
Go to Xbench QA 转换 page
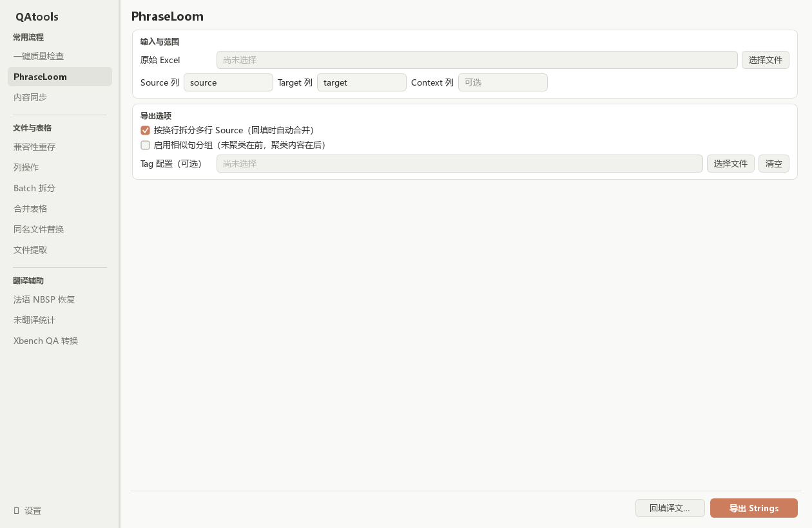point(60,341)
